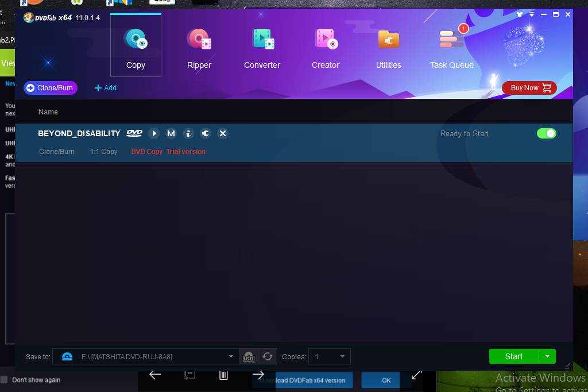Viewport: 588px width, 392px height.
Task: Maximize the DVDFab window
Action: pos(556,14)
